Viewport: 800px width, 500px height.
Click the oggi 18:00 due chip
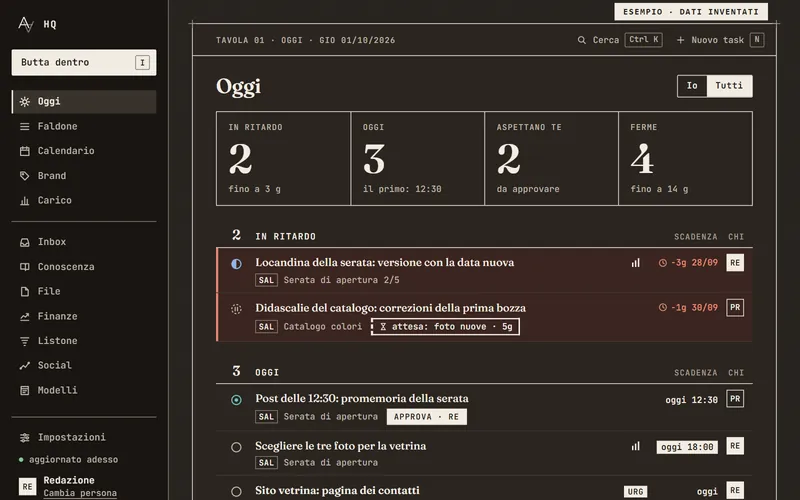coord(687,447)
